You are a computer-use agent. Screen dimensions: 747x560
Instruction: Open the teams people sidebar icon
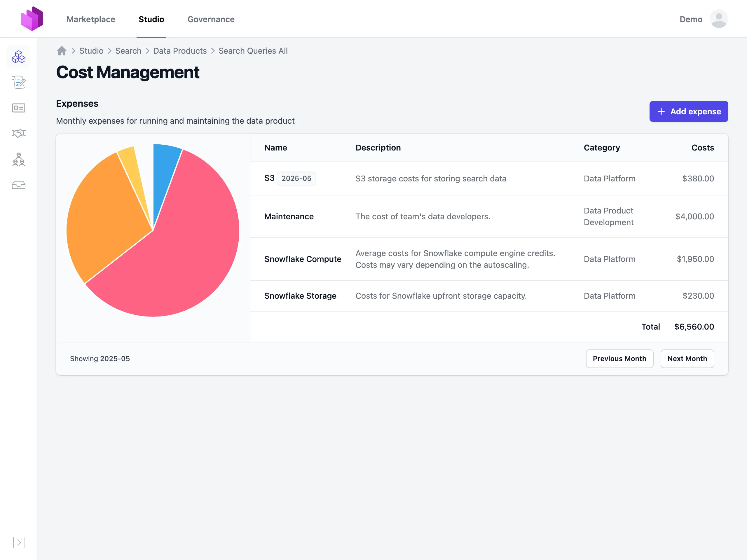tap(19, 159)
